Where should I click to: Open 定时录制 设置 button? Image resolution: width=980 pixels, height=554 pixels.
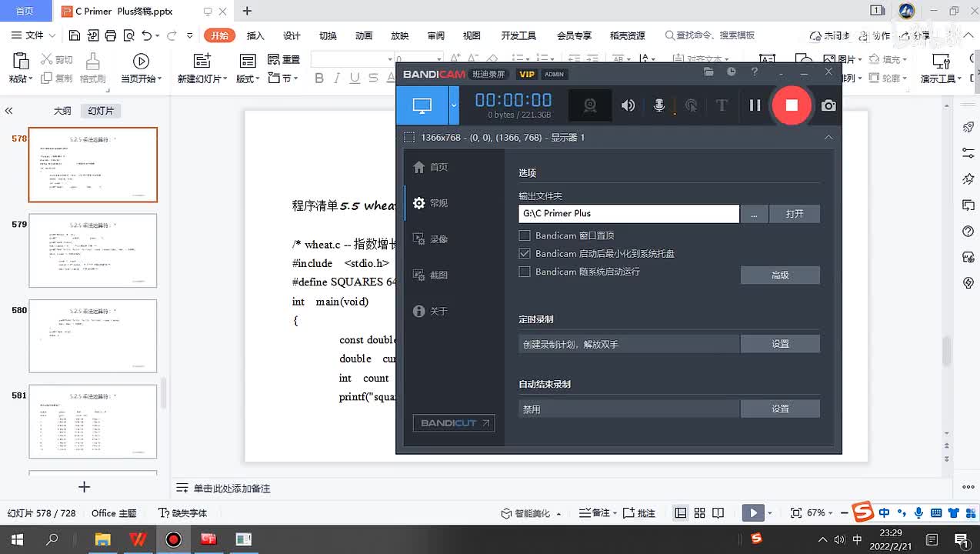780,344
